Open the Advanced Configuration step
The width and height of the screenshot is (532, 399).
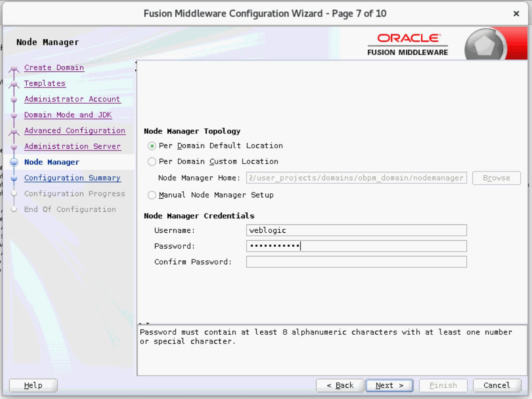(74, 131)
